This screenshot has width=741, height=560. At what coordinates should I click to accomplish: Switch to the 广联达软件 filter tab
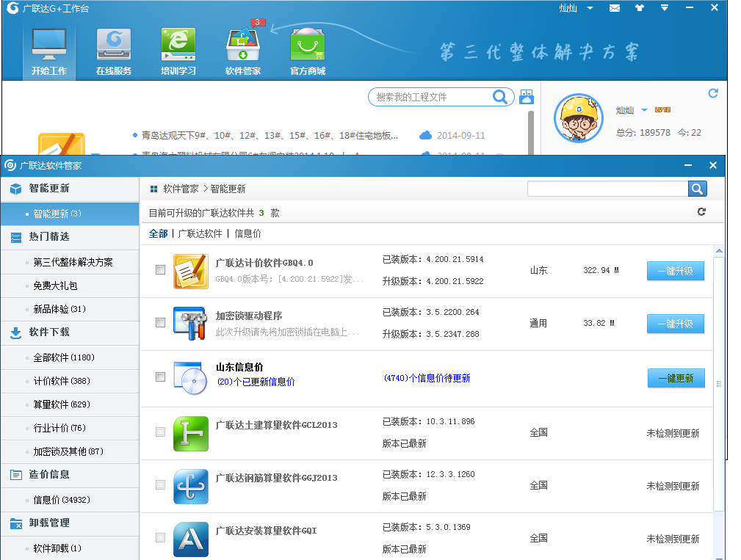[200, 233]
